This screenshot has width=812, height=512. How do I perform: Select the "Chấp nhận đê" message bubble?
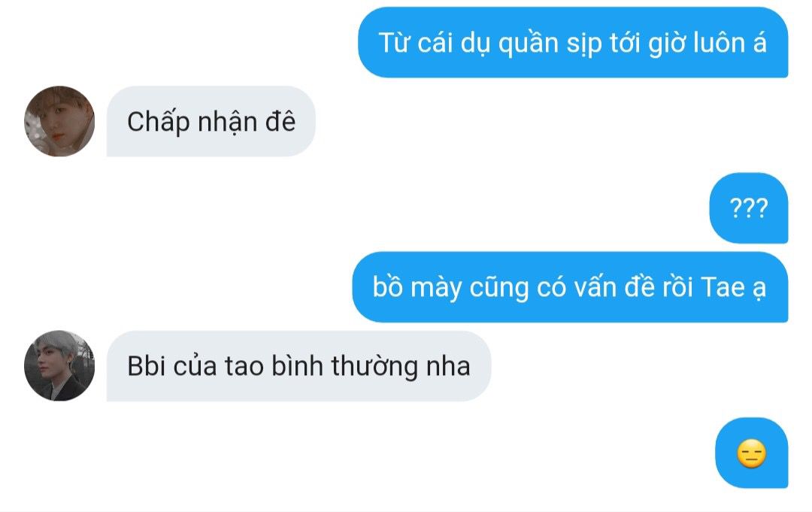(211, 121)
